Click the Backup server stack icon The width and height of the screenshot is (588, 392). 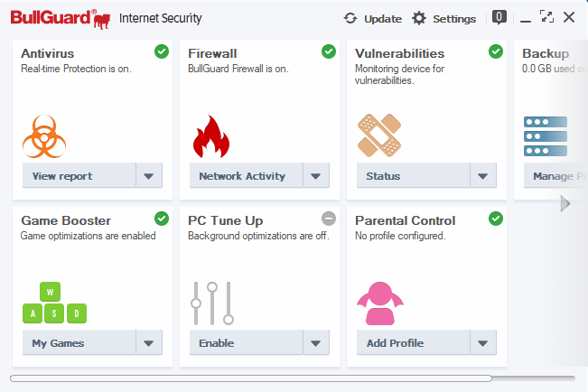point(546,135)
